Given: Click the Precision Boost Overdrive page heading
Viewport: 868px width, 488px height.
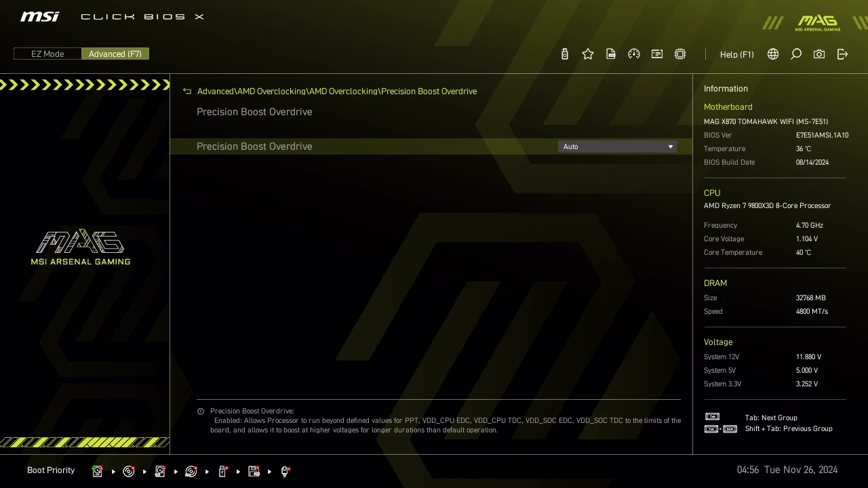Looking at the screenshot, I should click(x=254, y=112).
